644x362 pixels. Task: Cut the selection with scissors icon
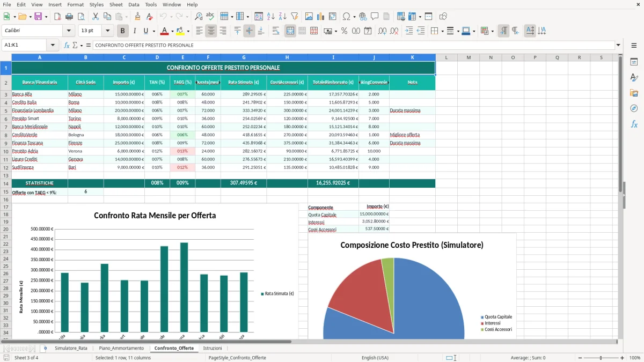[x=95, y=17]
